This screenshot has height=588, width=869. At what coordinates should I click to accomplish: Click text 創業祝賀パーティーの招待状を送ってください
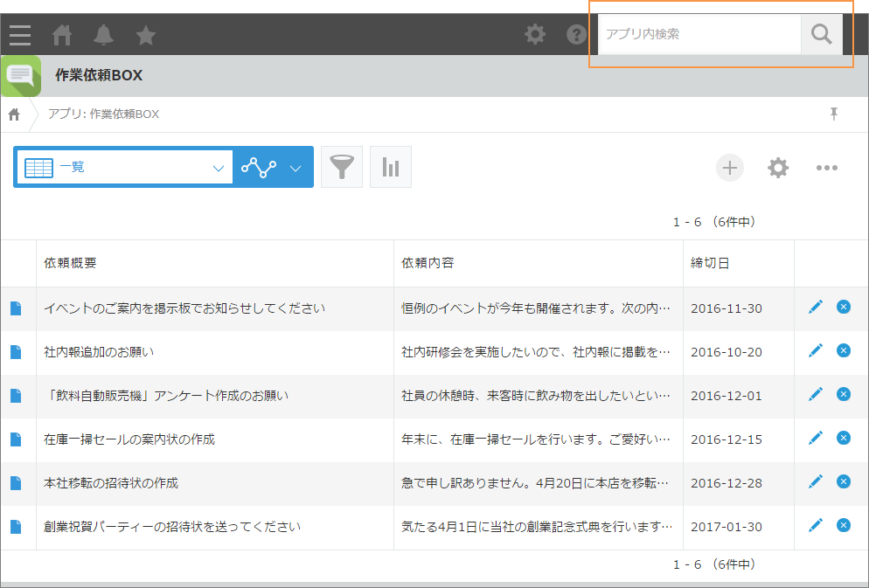point(172,527)
